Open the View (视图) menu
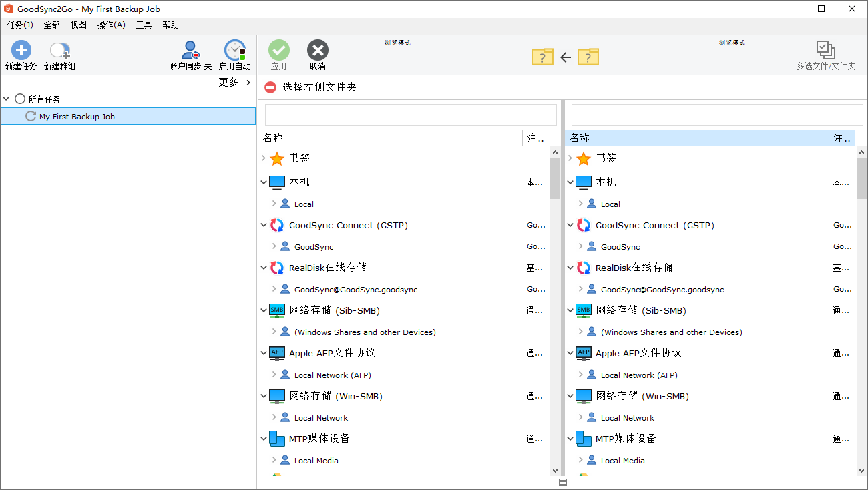 pyautogui.click(x=78, y=25)
